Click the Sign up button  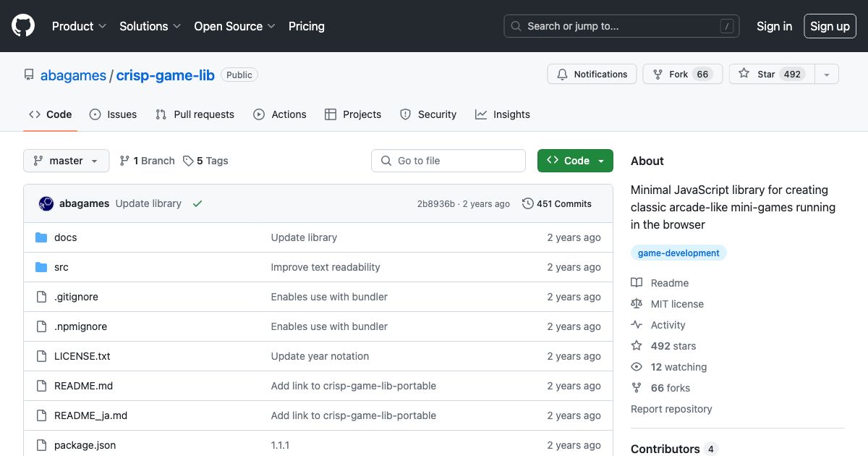click(830, 26)
